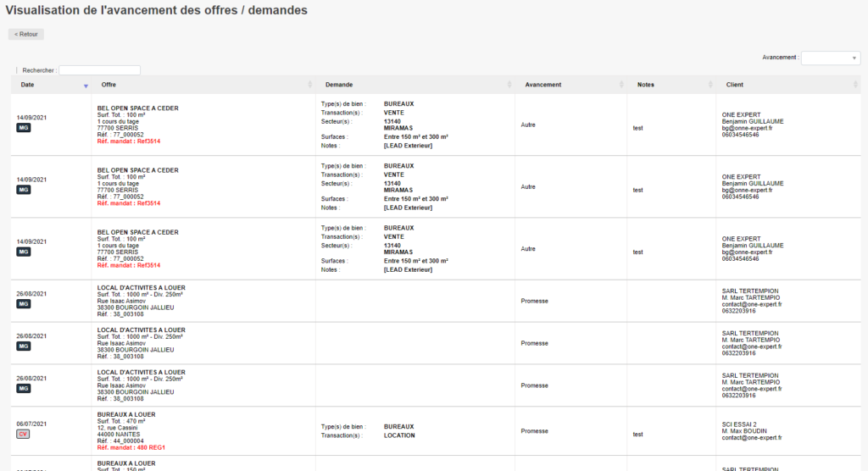The image size is (868, 471).
Task: Open the Avancement filter dropdown
Action: (x=831, y=58)
